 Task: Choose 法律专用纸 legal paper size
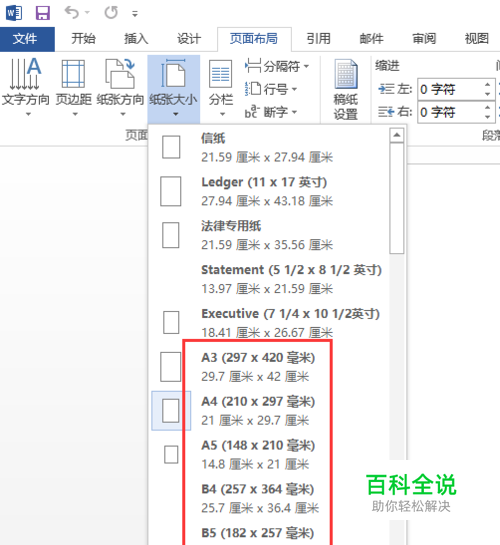270,235
